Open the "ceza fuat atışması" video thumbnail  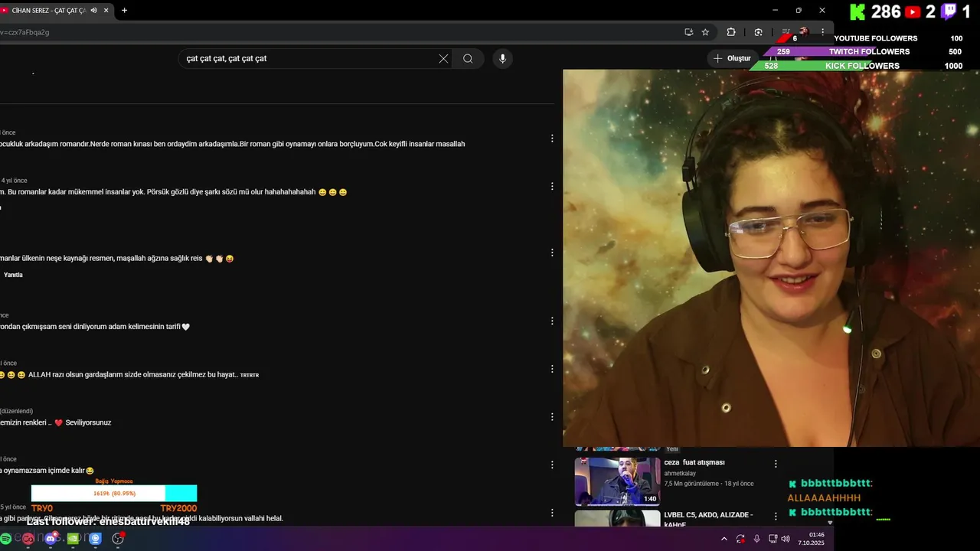617,481
